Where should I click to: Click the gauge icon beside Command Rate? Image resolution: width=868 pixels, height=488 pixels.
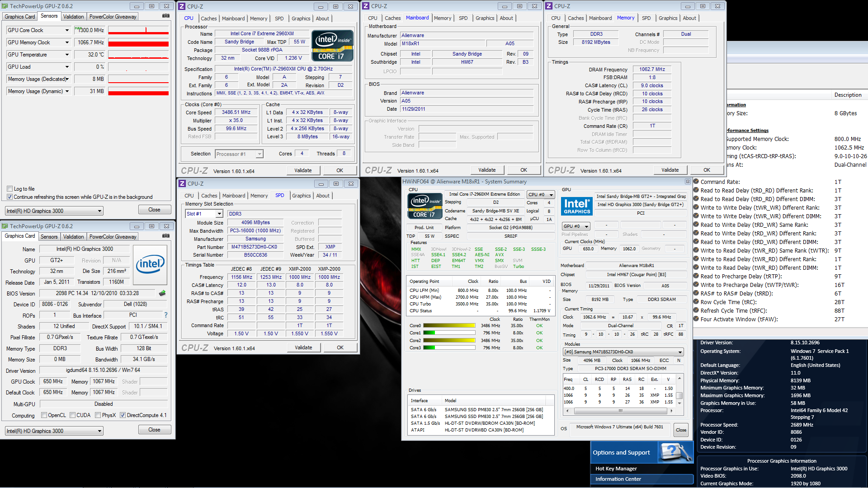coord(696,182)
